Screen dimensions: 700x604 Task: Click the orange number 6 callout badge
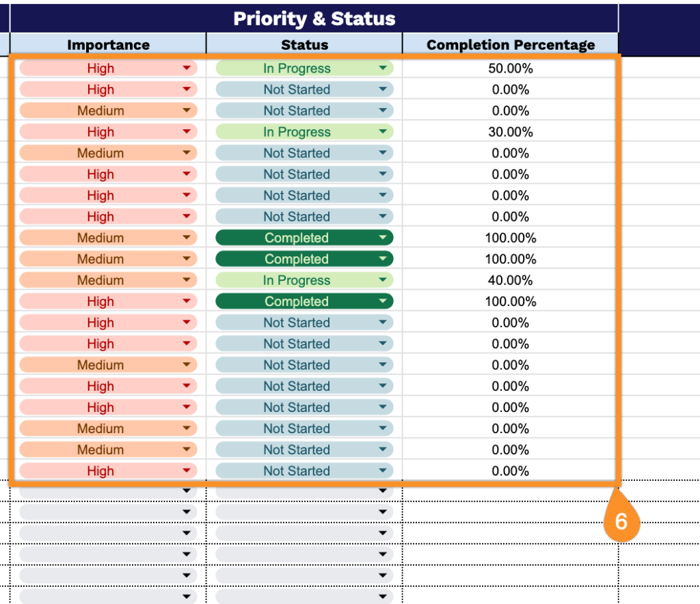coord(621,522)
